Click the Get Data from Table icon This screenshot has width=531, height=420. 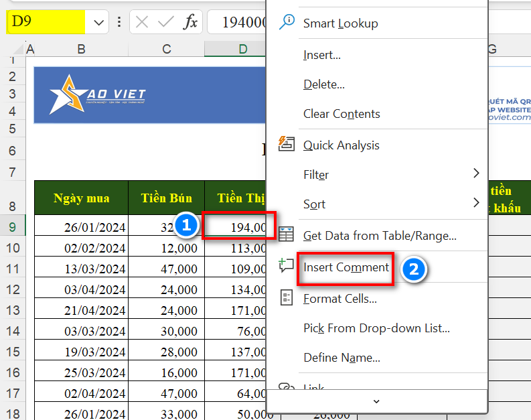coord(287,234)
